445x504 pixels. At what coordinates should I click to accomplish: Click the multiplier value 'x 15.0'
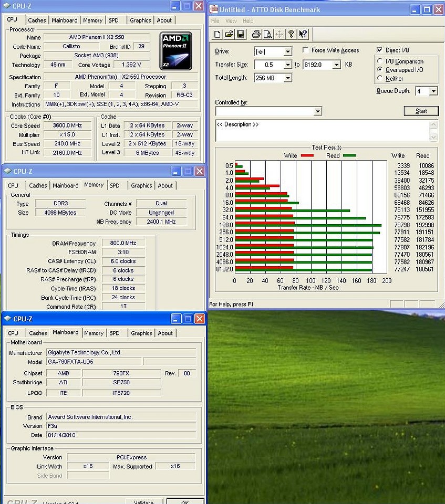68,134
